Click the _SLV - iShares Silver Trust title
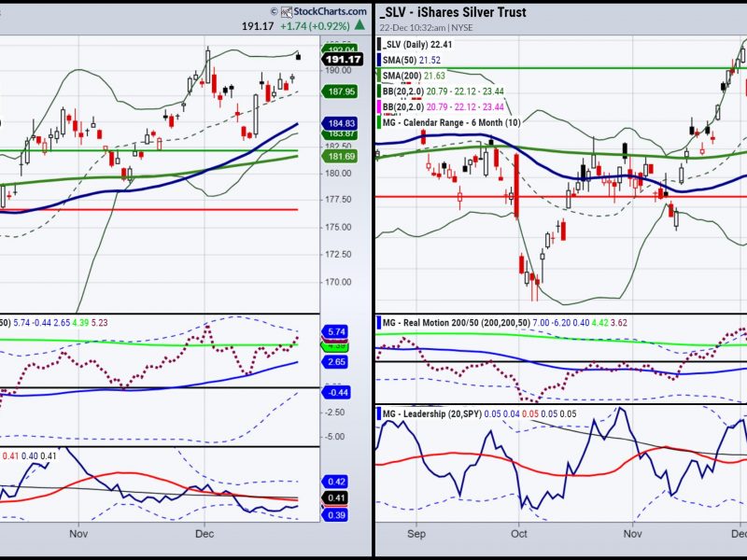The height and width of the screenshot is (560, 747). point(453,12)
